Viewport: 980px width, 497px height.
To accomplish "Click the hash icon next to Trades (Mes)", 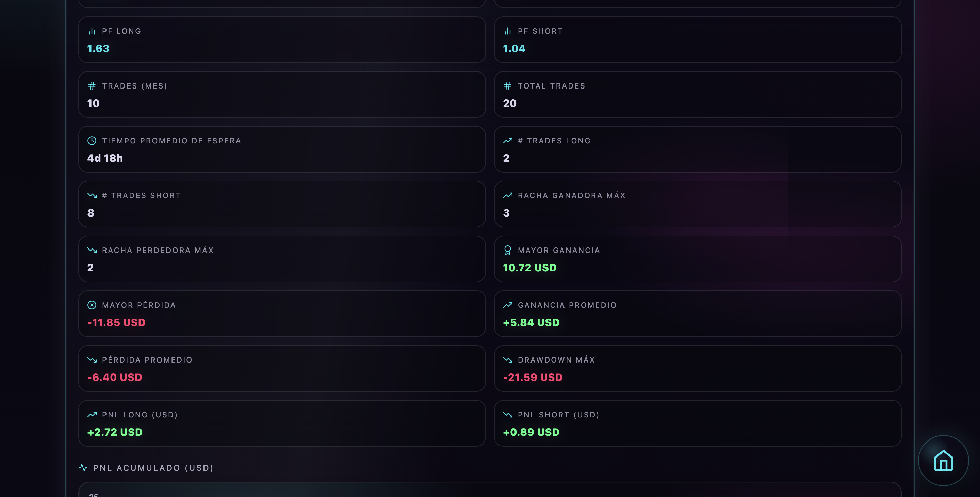I will click(92, 86).
